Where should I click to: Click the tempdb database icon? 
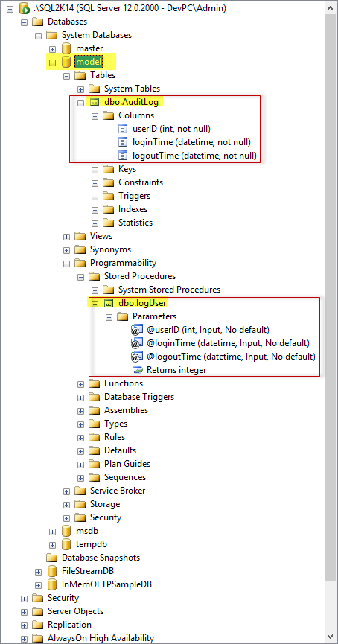tap(66, 544)
